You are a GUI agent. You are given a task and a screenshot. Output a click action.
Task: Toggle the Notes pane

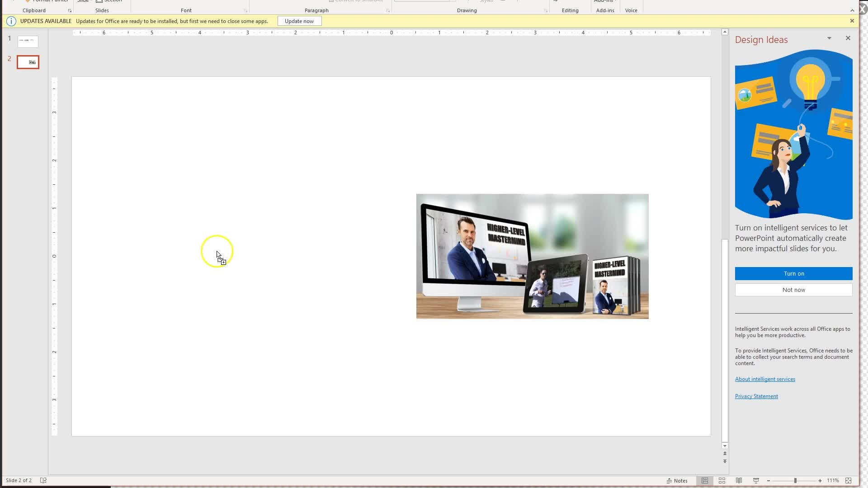coord(677,481)
